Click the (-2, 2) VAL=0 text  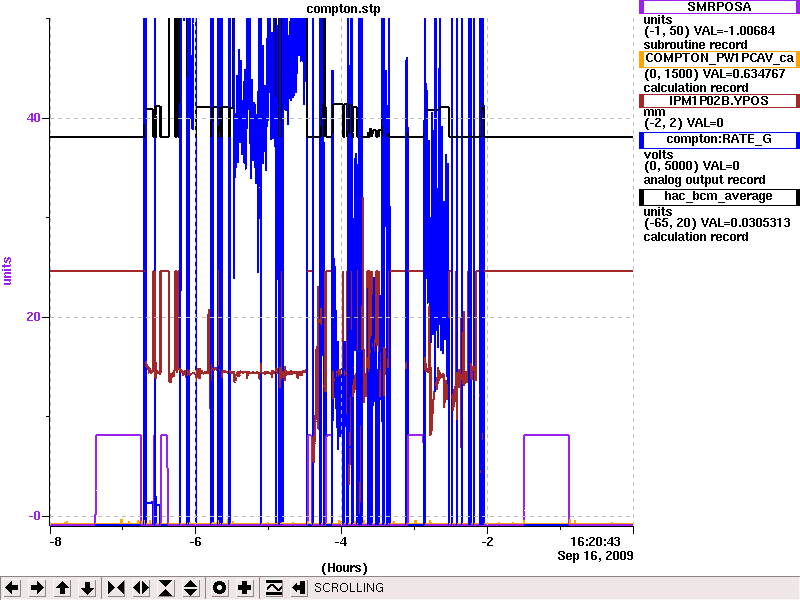[684, 123]
